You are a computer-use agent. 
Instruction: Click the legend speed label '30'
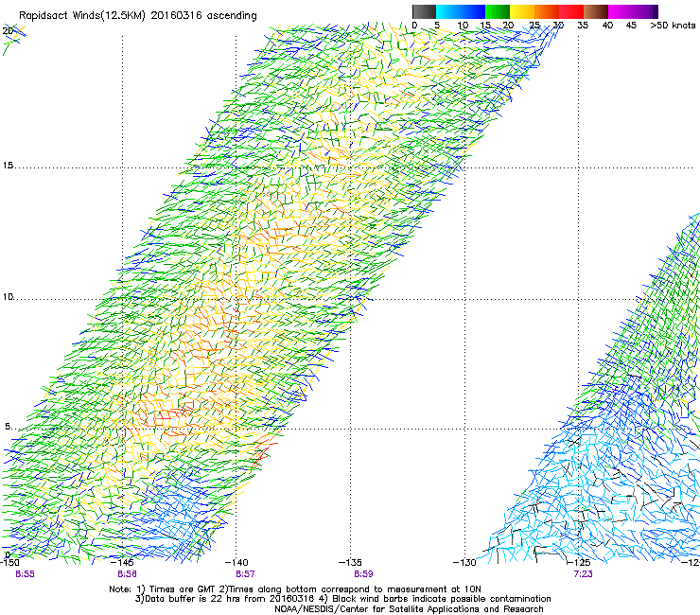tap(558, 26)
